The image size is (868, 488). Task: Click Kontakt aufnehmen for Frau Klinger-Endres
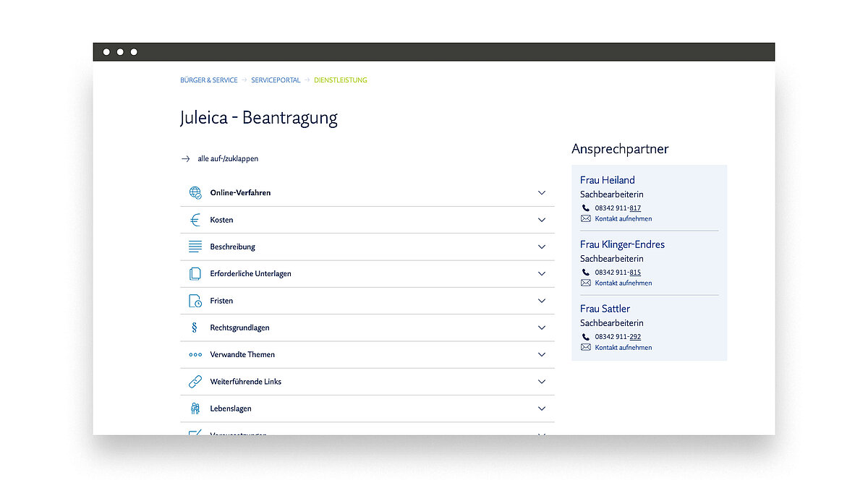(x=624, y=283)
